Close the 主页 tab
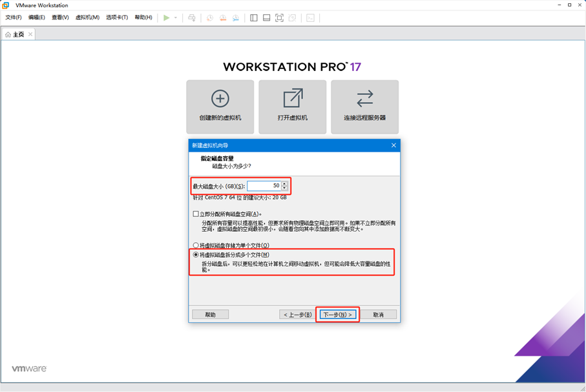This screenshot has width=586, height=392. click(x=30, y=34)
